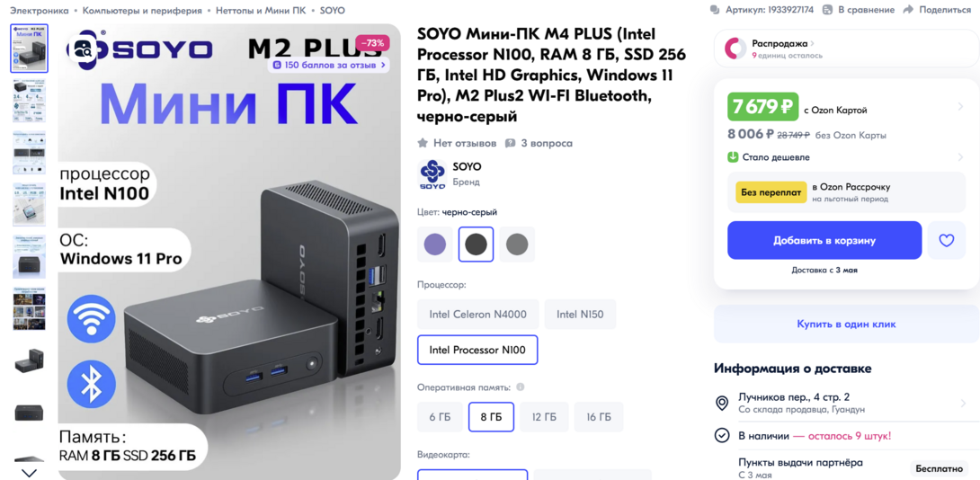Choose the Intel N150 processor option
The image size is (980, 480).
click(580, 315)
